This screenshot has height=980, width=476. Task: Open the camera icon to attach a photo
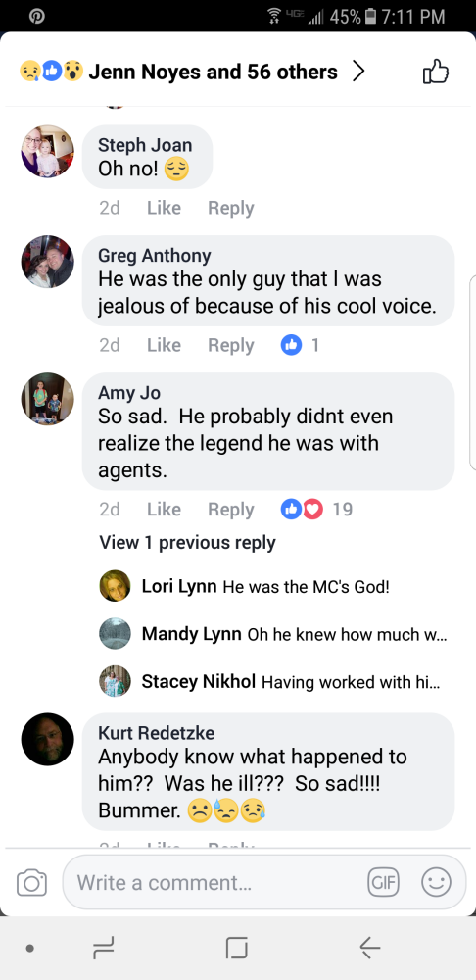[x=32, y=883]
